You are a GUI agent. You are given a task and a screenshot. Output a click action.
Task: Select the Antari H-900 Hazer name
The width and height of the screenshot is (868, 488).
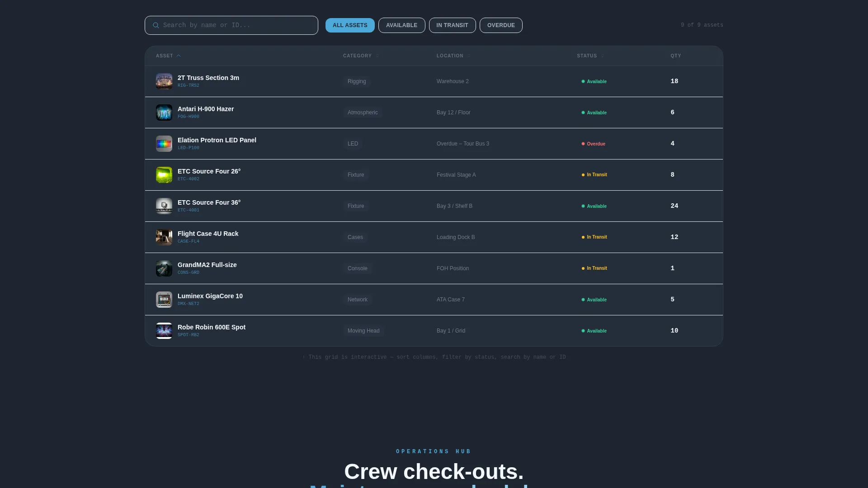pos(206,109)
